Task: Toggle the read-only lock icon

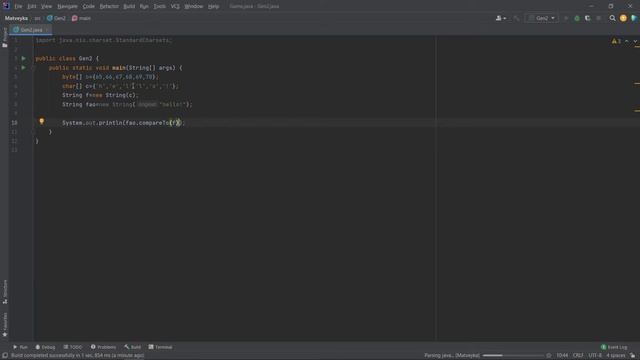Action: [632, 356]
